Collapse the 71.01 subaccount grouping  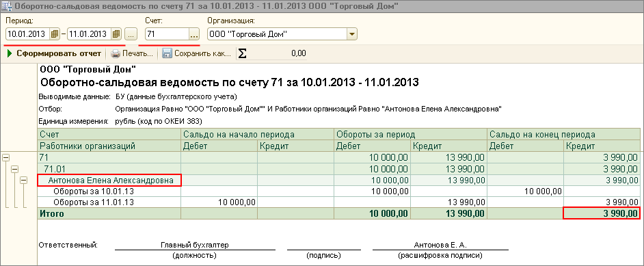[x=15, y=168]
